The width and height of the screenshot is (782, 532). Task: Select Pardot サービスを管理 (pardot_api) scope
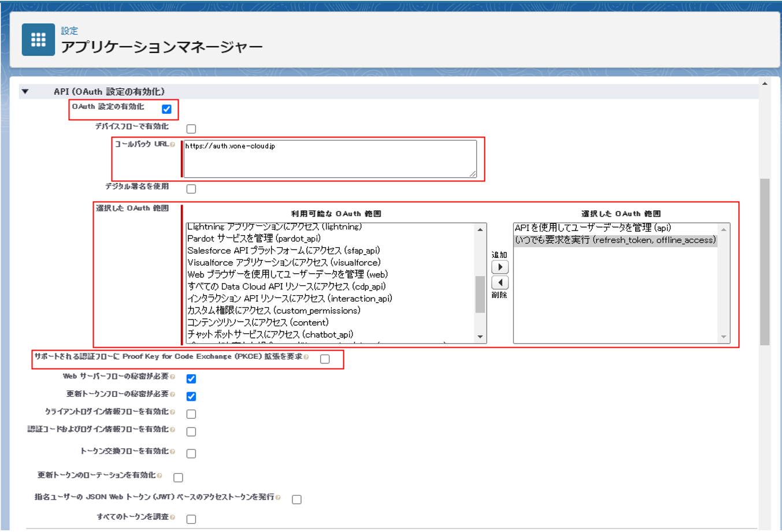click(x=254, y=239)
